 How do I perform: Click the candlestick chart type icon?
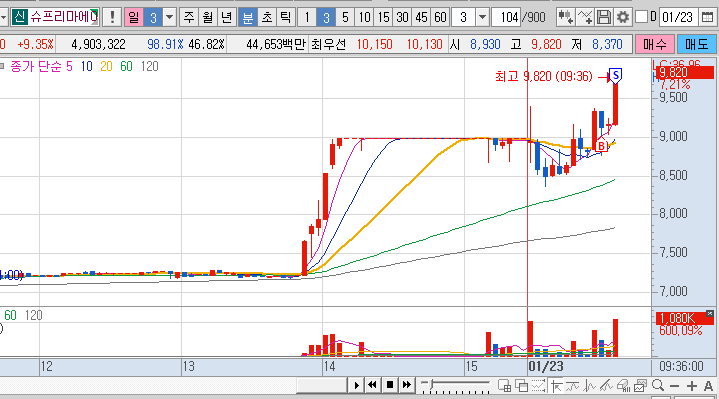tap(565, 17)
